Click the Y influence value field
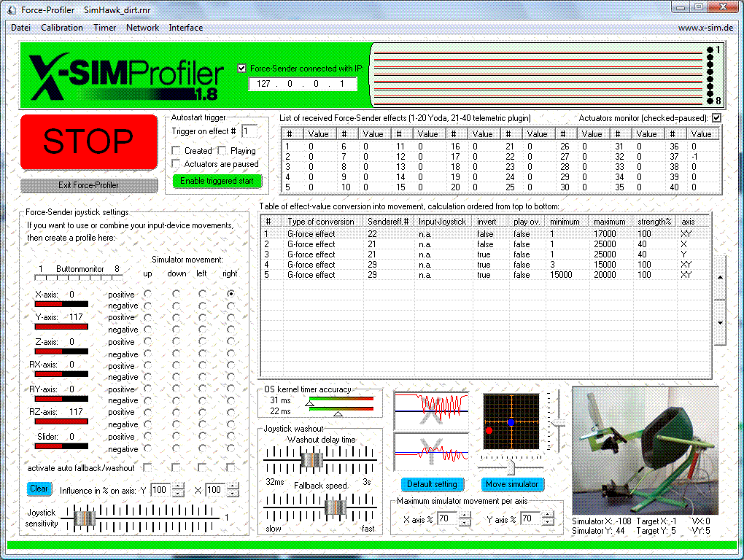 pyautogui.click(x=162, y=490)
